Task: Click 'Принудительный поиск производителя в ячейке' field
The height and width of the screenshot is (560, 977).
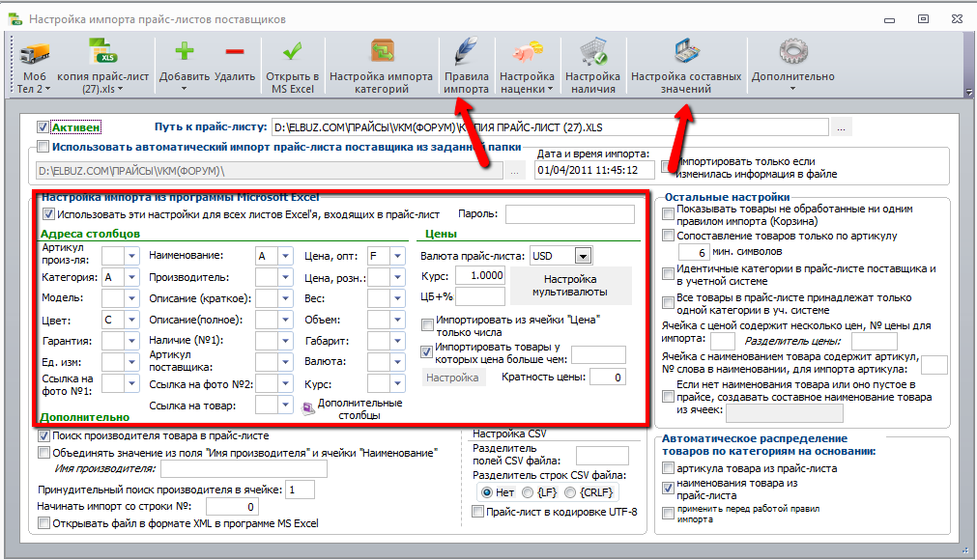Action: [300, 490]
